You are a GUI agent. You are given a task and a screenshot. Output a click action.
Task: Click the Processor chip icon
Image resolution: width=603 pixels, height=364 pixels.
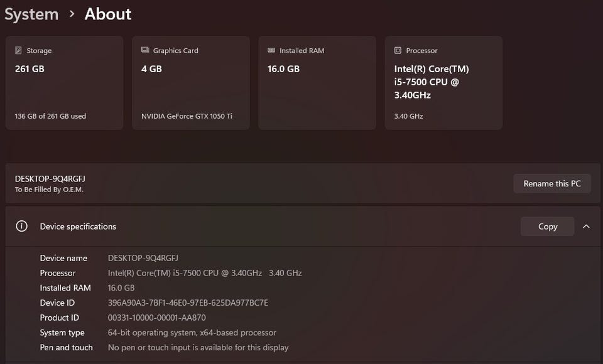tap(398, 51)
